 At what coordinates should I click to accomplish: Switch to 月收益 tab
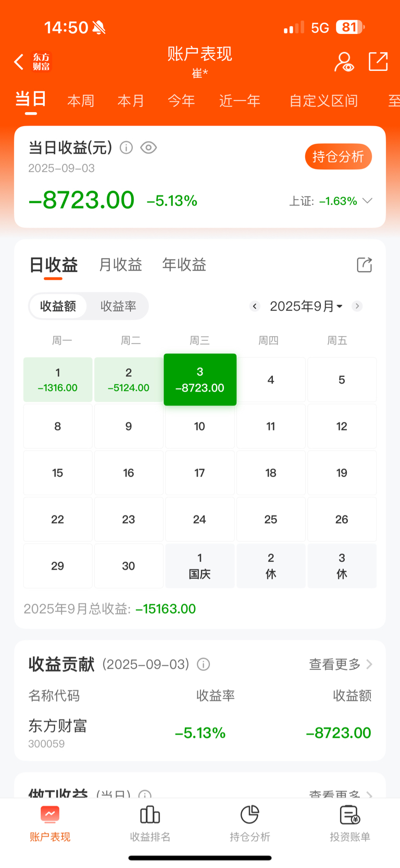tap(120, 265)
